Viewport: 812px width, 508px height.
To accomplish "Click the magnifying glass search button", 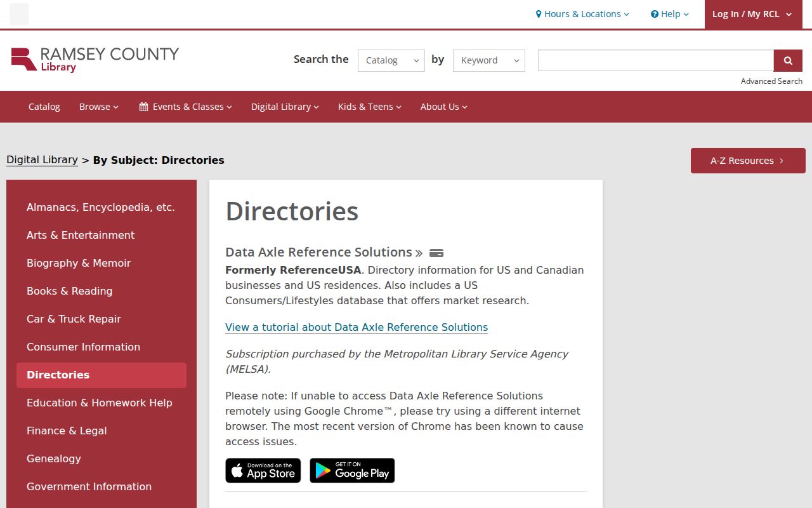I will pos(788,60).
